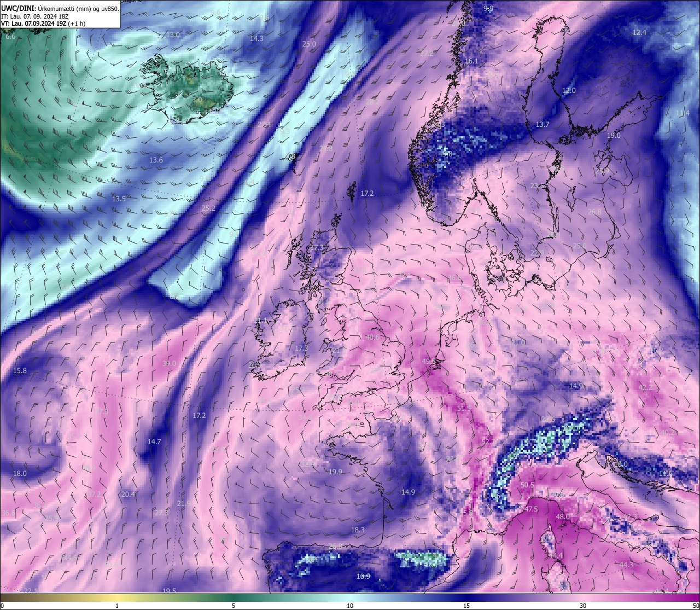The image size is (700, 610).
Task: Click the "14.3" value on the map
Action: 256,39
